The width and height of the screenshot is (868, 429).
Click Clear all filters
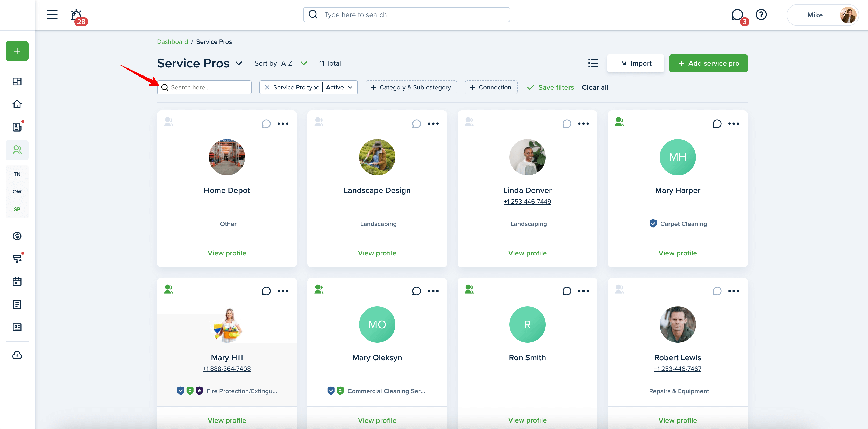(595, 87)
